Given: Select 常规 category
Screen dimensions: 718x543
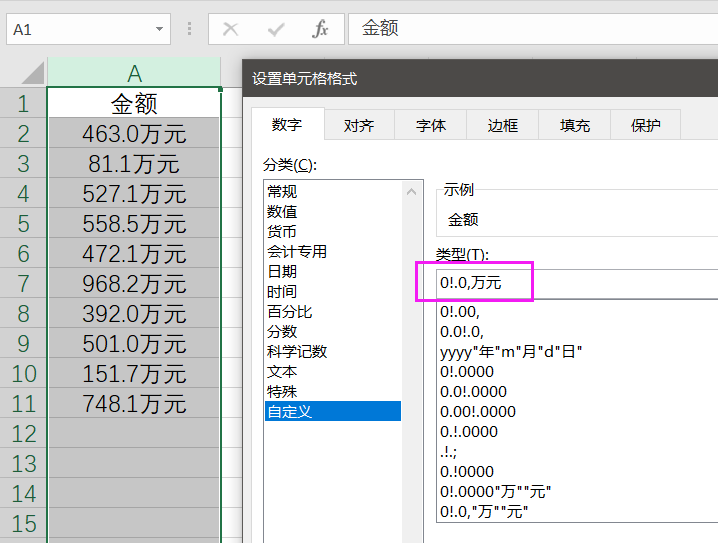Looking at the screenshot, I should pyautogui.click(x=333, y=191).
